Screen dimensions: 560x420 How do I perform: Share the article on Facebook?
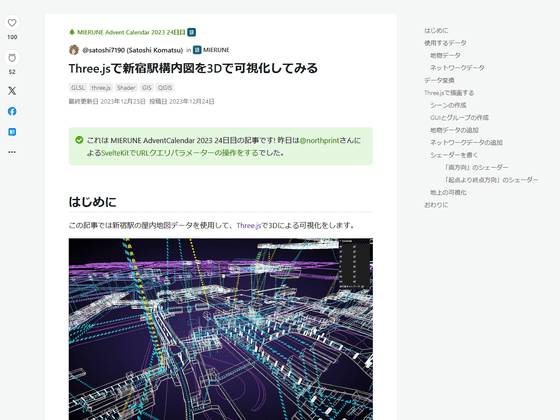[12, 111]
